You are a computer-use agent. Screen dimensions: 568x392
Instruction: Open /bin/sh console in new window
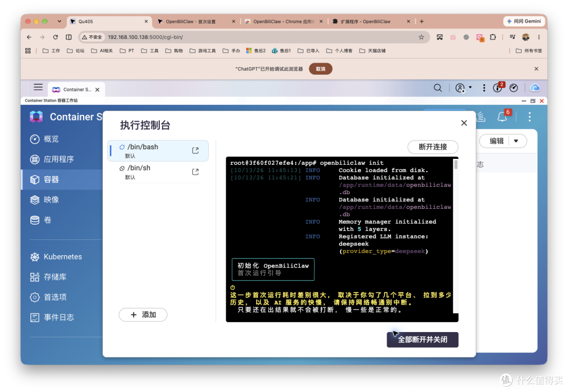195,172
